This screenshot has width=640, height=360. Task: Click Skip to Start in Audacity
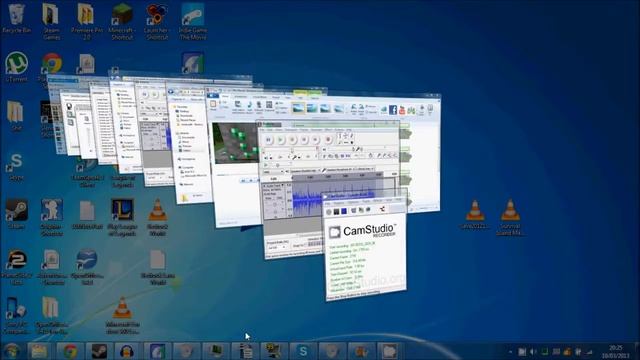(x=304, y=140)
